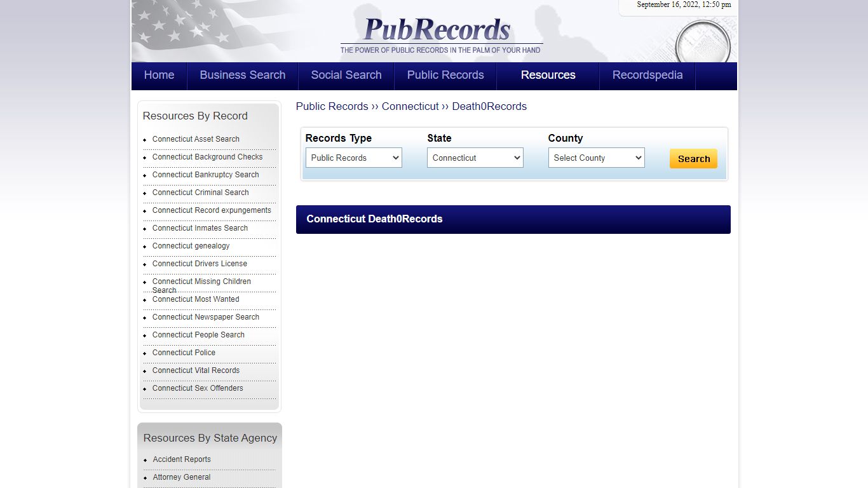Open Connecticut Police link
The width and height of the screenshot is (868, 488).
tap(184, 353)
